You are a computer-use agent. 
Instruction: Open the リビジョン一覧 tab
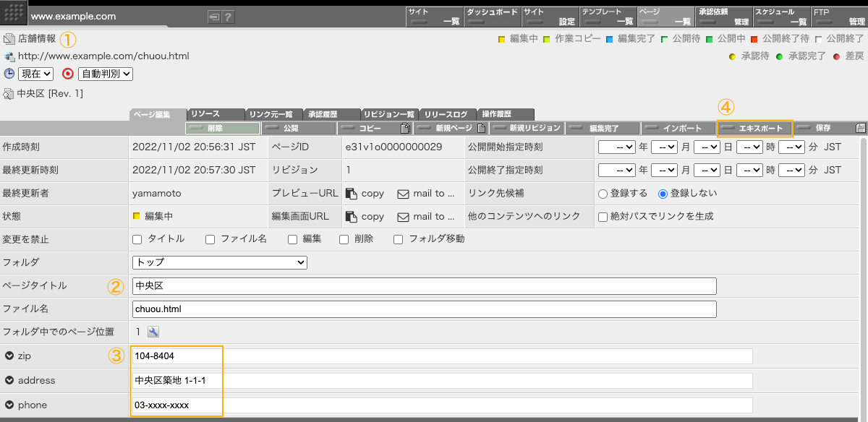(x=389, y=114)
